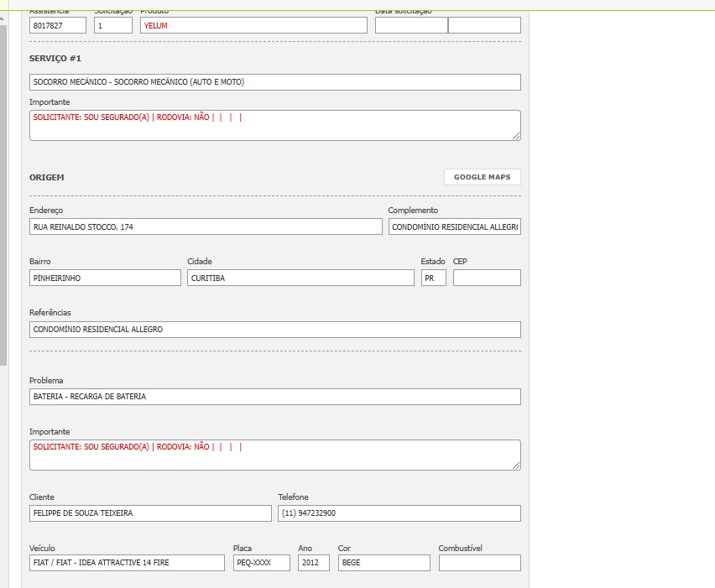This screenshot has width=715, height=588.
Task: Click the second Data solicitação empty field
Action: pyautogui.click(x=485, y=25)
